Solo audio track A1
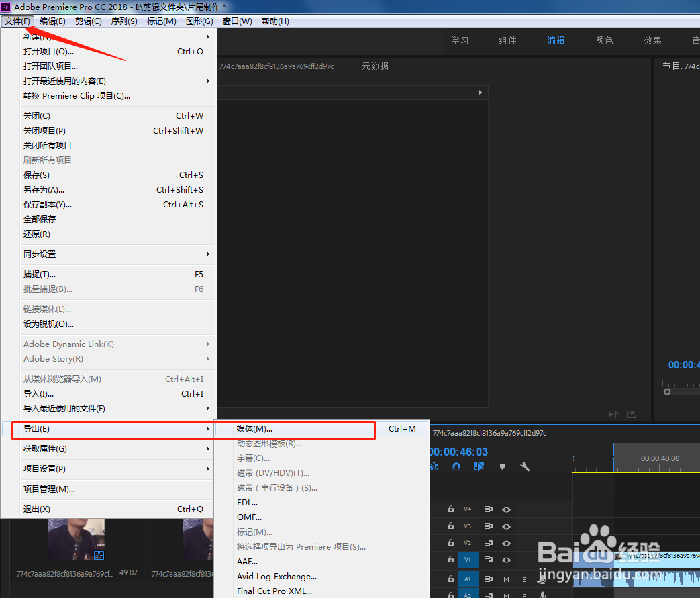 [x=524, y=579]
